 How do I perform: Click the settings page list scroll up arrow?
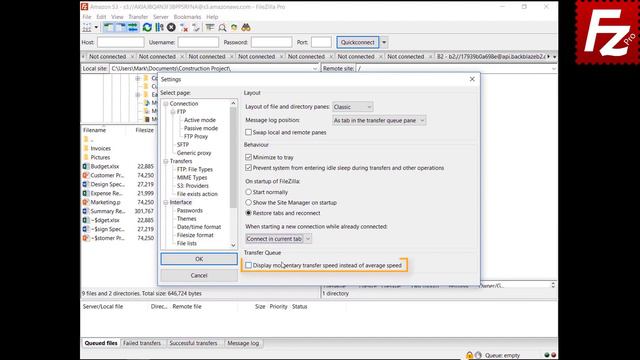coord(233,103)
